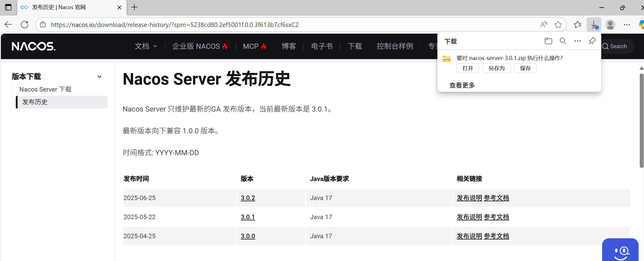Viewport: 644px width, 261px height.
Task: Open 下载 in the top navigation
Action: 355,46
